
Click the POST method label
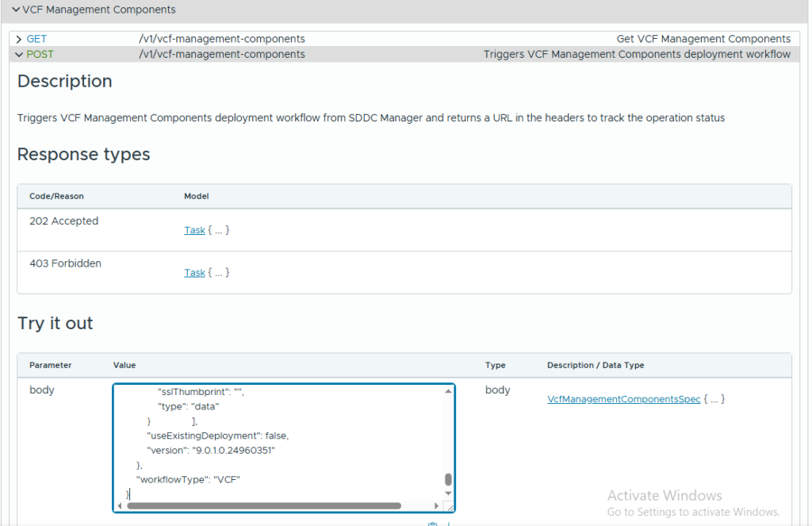pyautogui.click(x=40, y=55)
